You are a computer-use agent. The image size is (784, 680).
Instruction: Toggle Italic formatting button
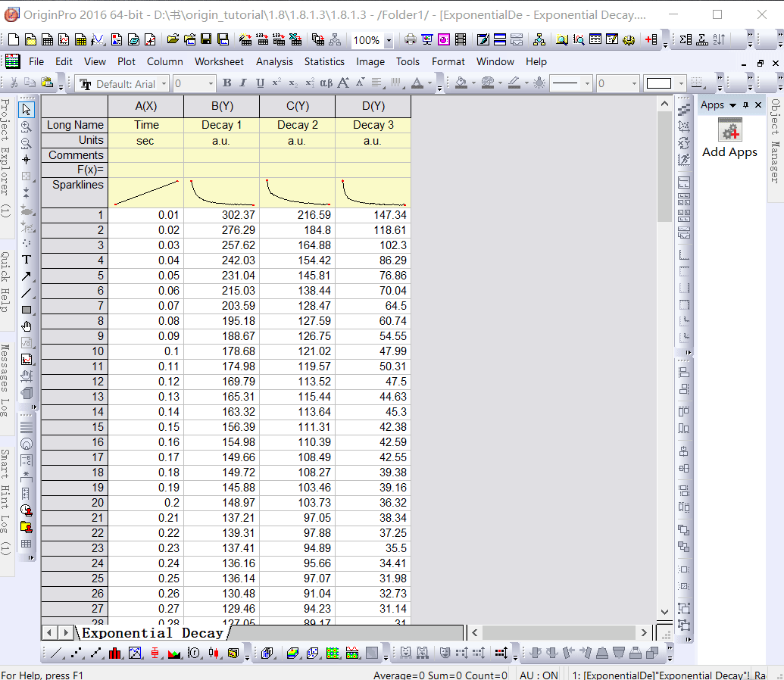coord(243,83)
